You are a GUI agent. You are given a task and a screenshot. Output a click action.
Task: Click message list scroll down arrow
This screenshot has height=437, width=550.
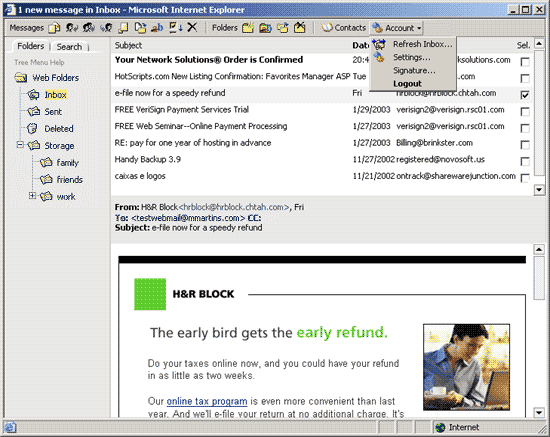pyautogui.click(x=539, y=190)
